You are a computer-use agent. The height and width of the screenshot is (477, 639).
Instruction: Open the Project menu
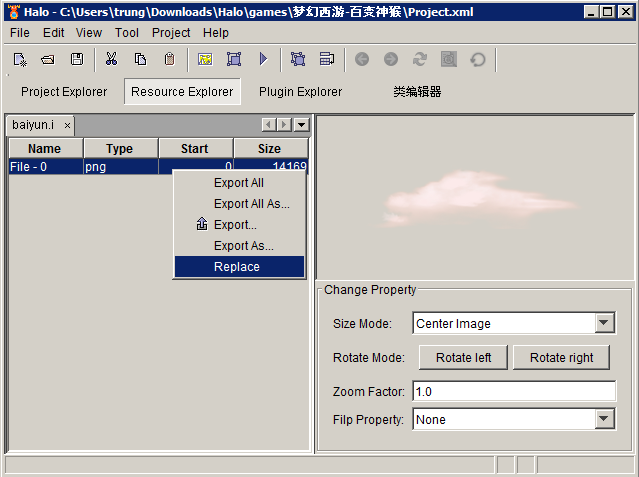(x=171, y=33)
